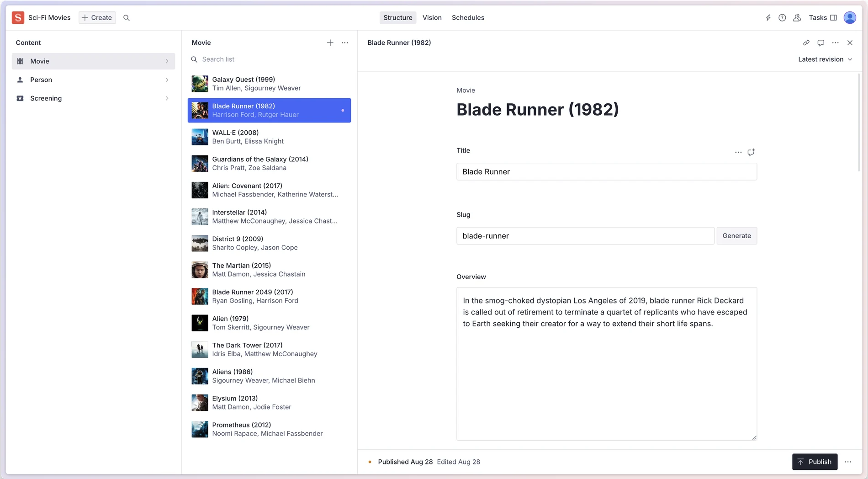Publish the document

pos(815,462)
